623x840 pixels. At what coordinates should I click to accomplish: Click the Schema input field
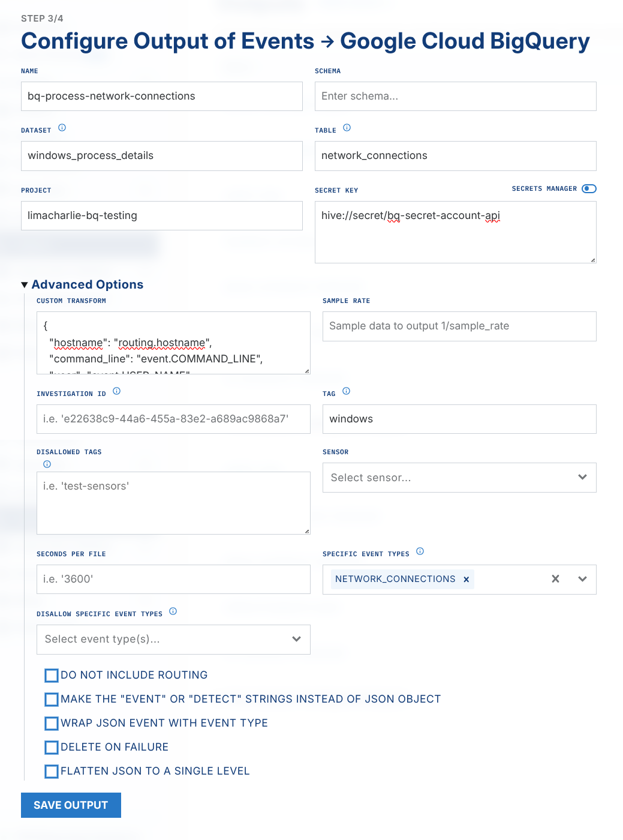coord(455,97)
